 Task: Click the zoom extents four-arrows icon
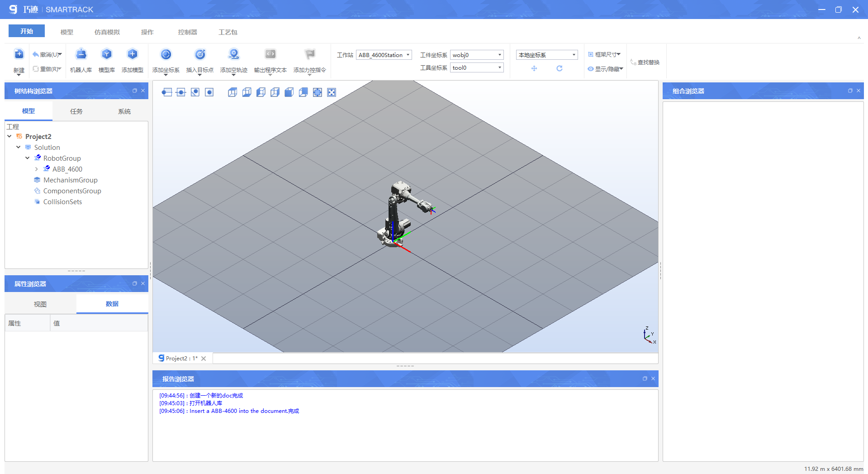tap(332, 92)
